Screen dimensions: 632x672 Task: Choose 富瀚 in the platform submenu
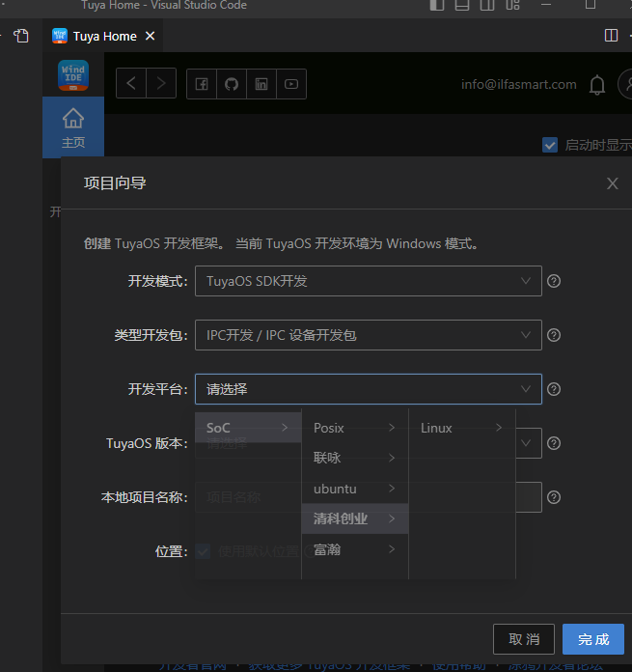tap(355, 549)
